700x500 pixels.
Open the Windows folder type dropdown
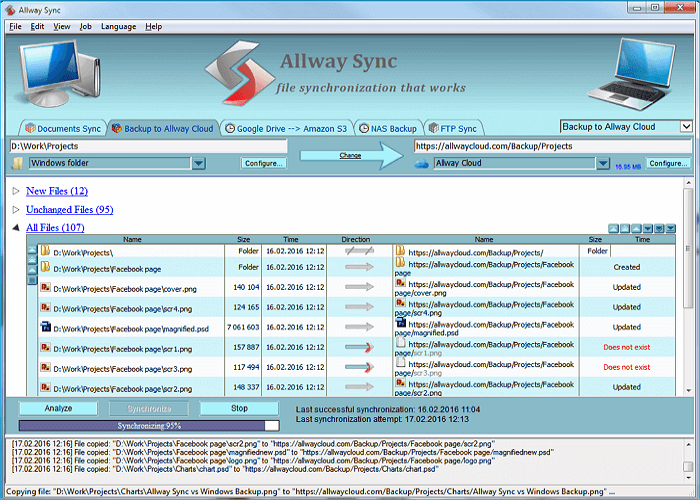[x=198, y=163]
